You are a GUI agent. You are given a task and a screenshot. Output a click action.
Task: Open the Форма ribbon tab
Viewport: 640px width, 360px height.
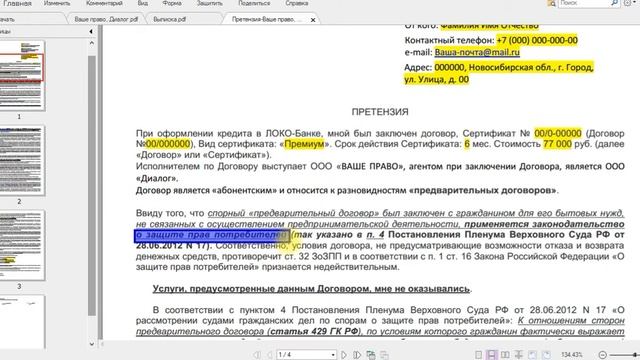(172, 3)
